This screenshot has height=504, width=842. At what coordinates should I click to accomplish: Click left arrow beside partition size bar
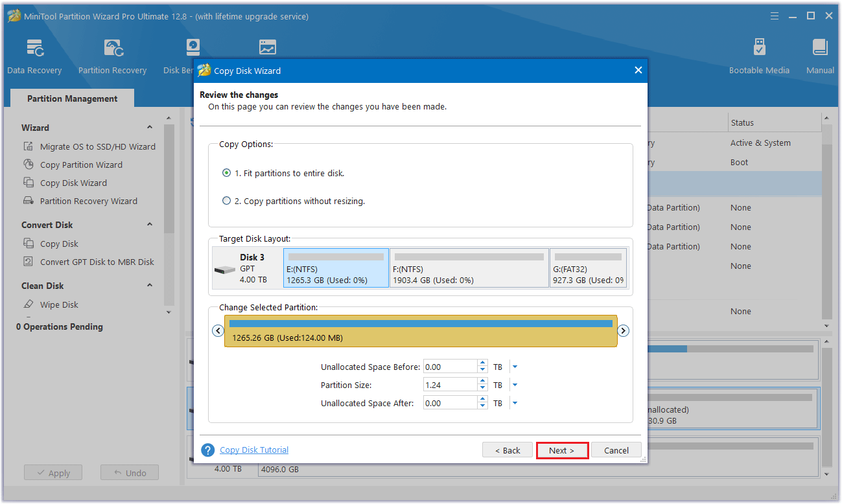pyautogui.click(x=218, y=331)
